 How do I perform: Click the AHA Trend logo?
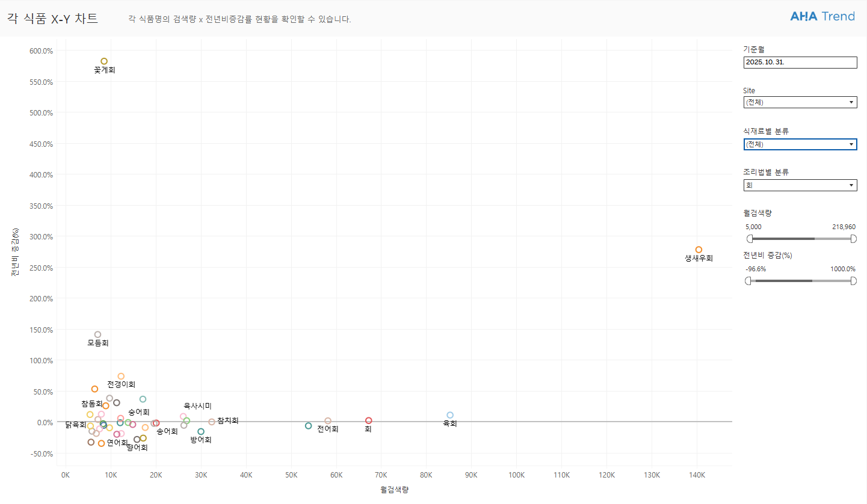(822, 16)
